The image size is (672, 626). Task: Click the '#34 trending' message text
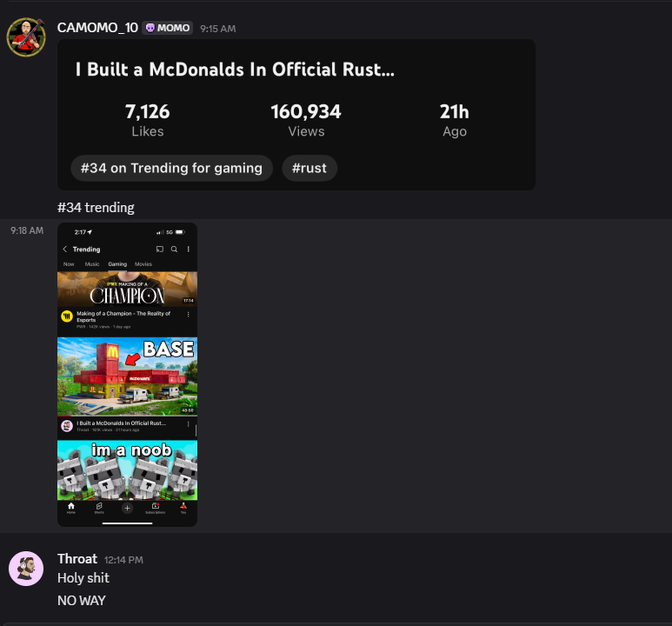96,208
